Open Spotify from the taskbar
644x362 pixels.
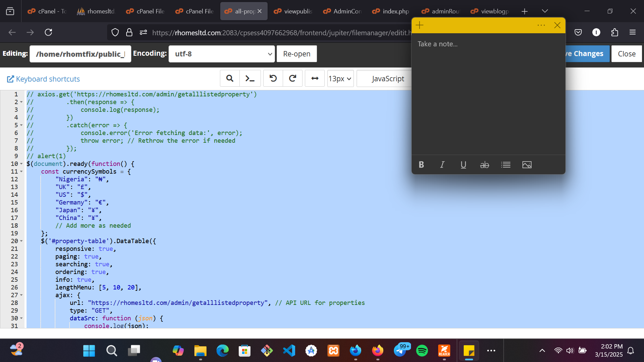click(x=422, y=351)
